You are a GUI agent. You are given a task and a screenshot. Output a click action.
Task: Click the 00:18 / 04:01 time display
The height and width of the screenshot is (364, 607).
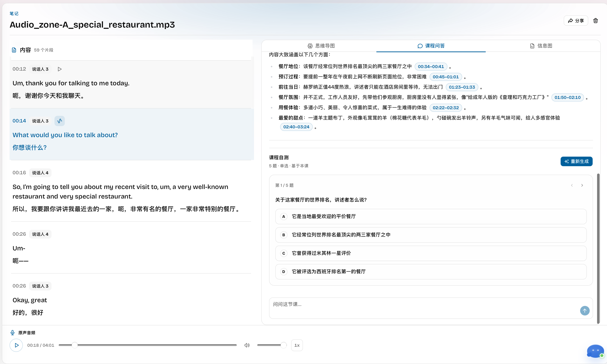[41, 345]
